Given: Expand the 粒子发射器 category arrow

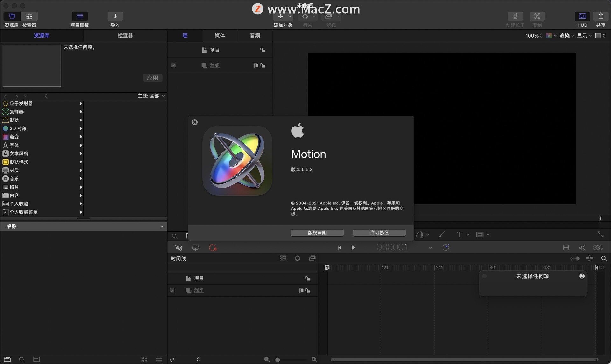Looking at the screenshot, I should [x=81, y=103].
